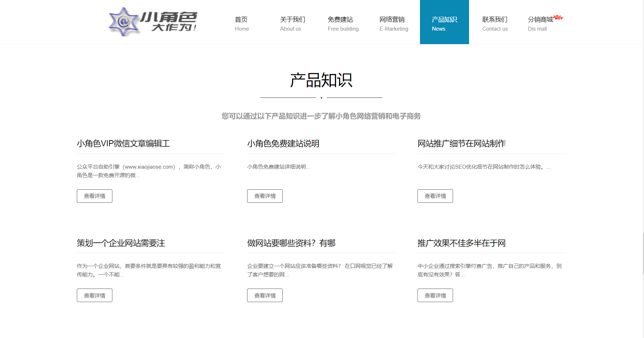
Task: Open the 首页 Home menu item
Action: tap(241, 23)
